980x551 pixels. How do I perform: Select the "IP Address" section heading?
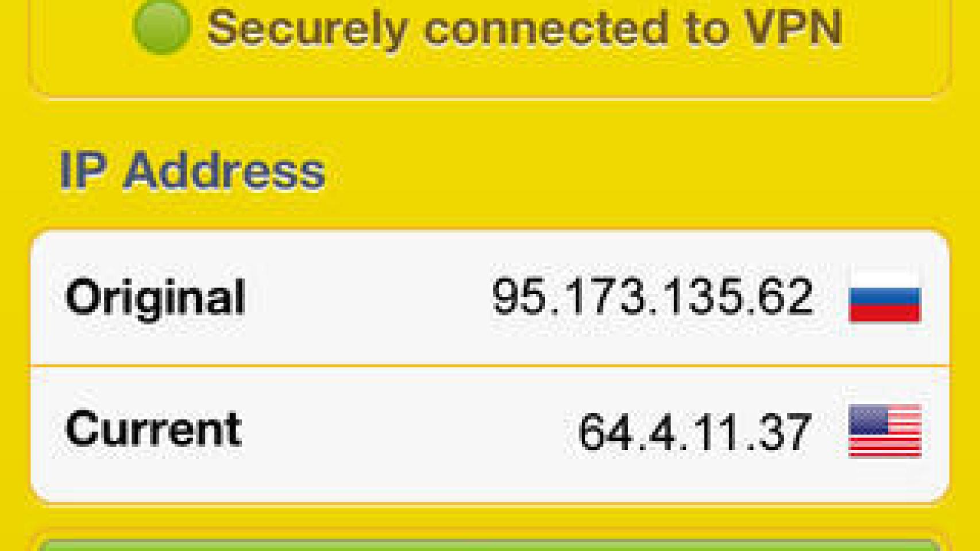(192, 171)
